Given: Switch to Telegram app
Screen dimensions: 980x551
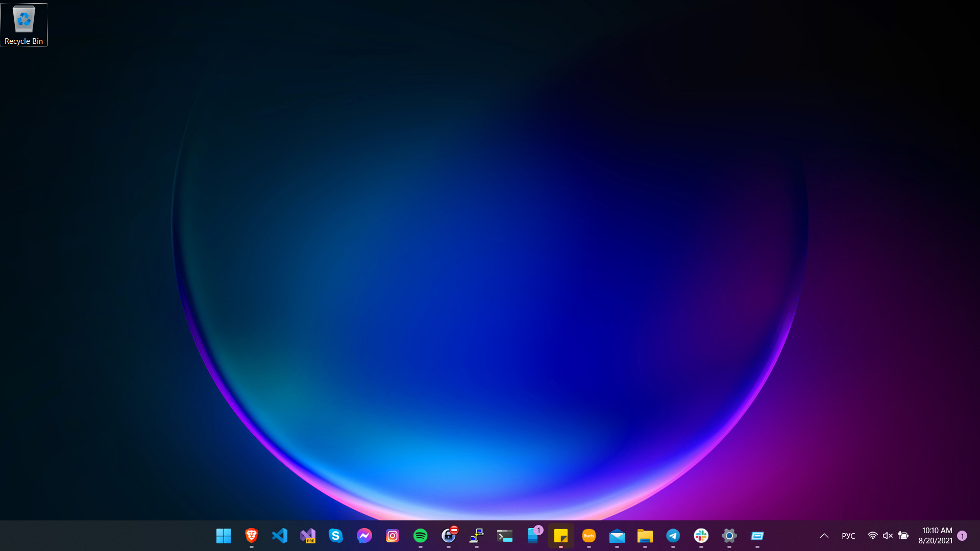Looking at the screenshot, I should [673, 536].
